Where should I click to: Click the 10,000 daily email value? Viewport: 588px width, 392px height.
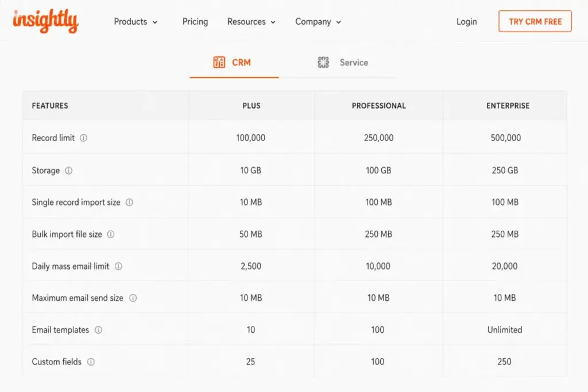[x=378, y=266]
